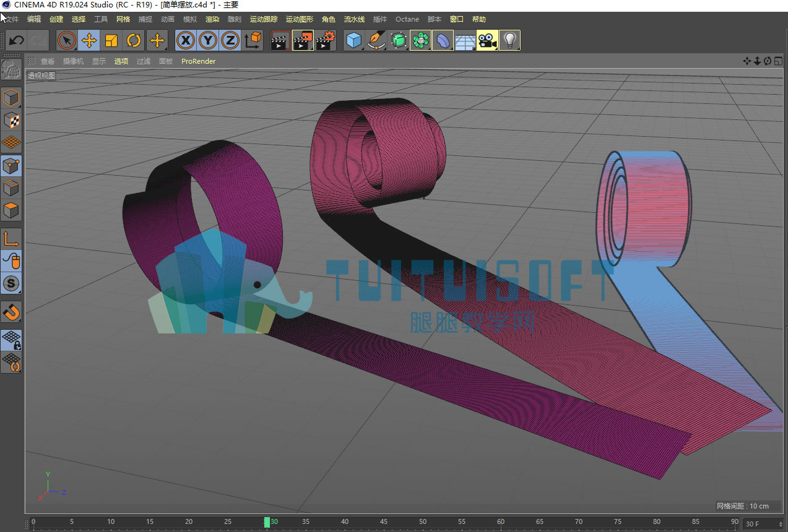Toggle the X axis lock
This screenshot has width=788, height=532.
point(186,41)
